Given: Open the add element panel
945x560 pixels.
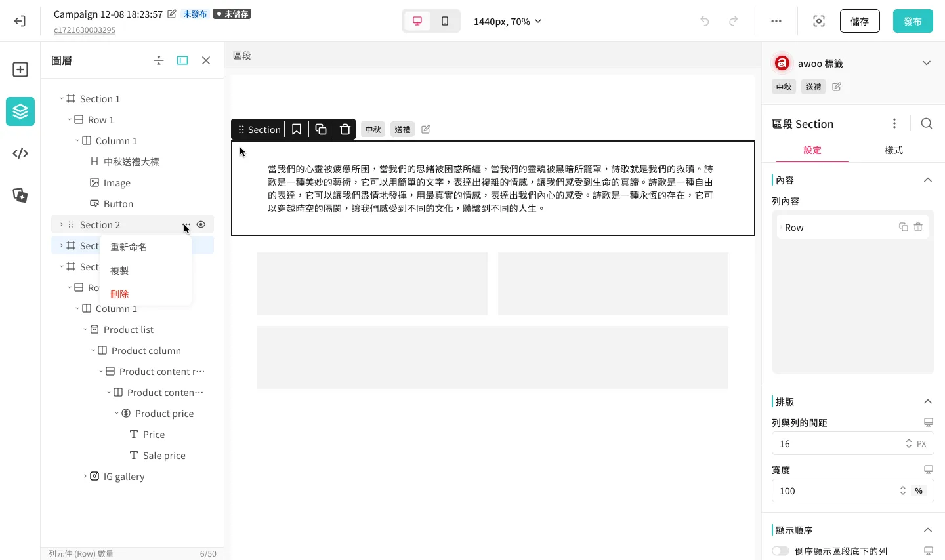Looking at the screenshot, I should click(20, 70).
